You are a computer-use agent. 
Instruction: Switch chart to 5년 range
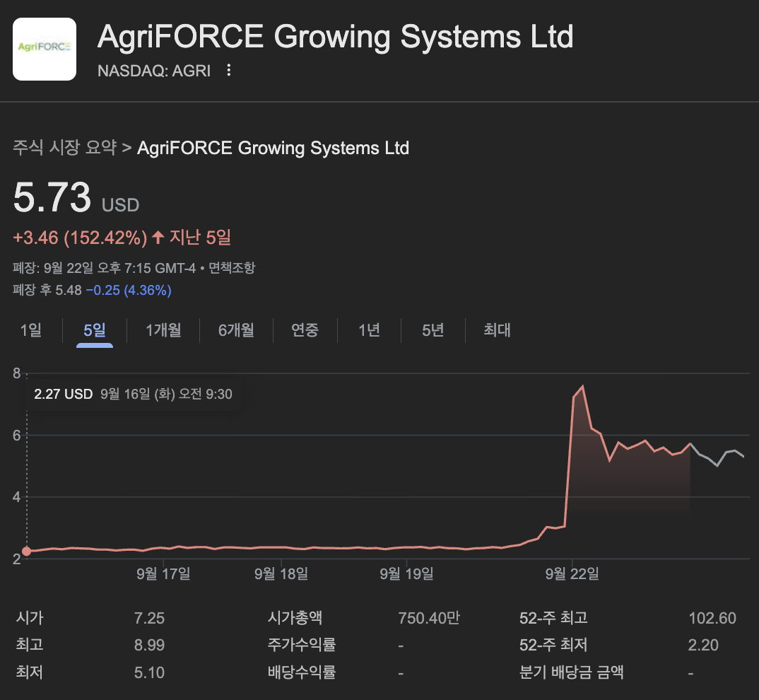(x=433, y=330)
